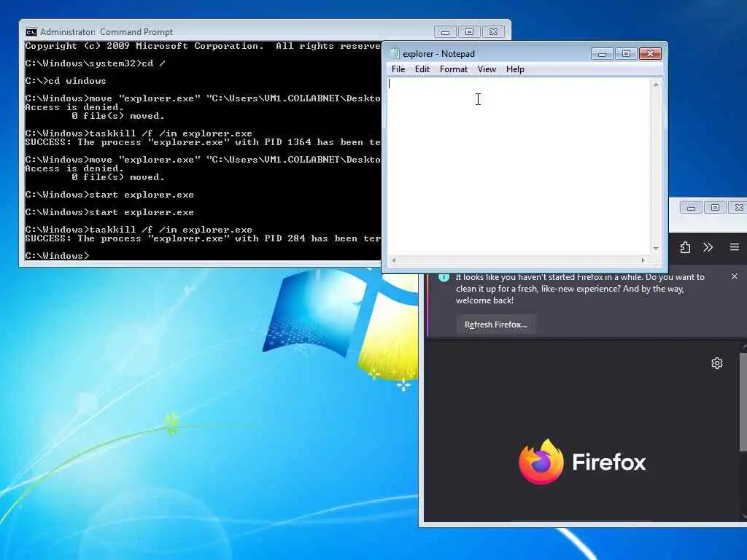Minimize the explorer Notepad window
Screen dimensions: 747x560
pyautogui.click(x=602, y=54)
